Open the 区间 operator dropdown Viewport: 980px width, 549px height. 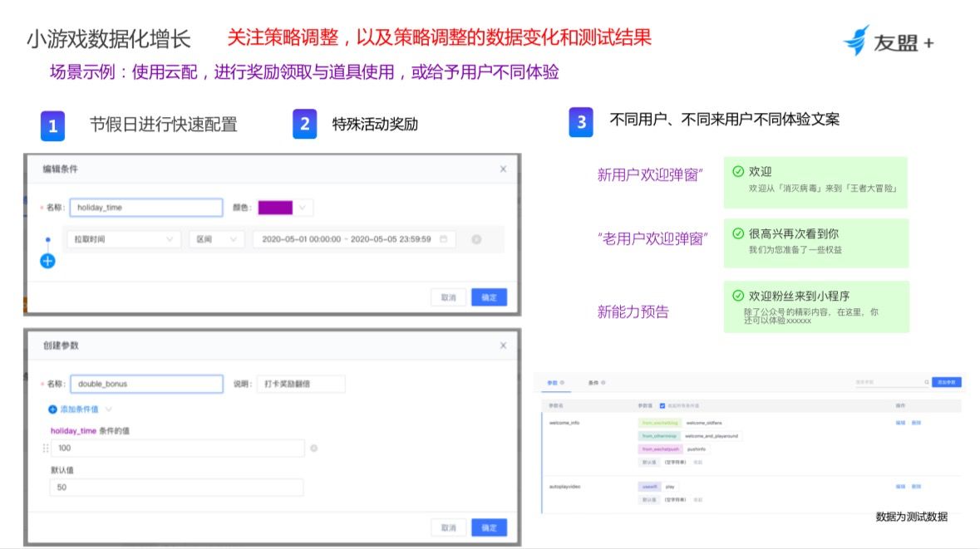(216, 239)
